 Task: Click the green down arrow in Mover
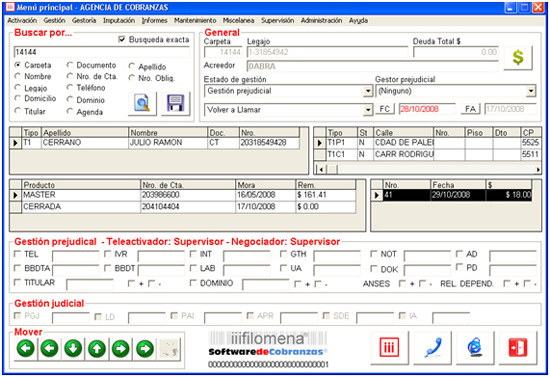73,349
